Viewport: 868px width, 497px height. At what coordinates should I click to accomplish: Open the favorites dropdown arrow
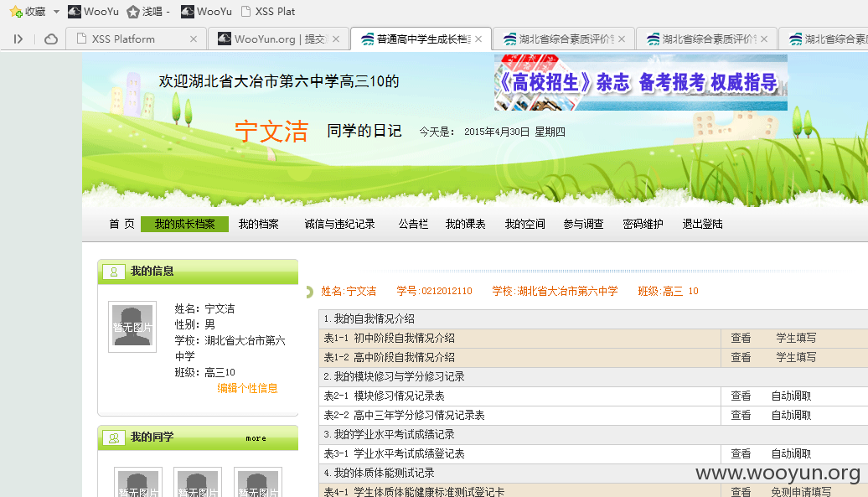click(x=56, y=12)
